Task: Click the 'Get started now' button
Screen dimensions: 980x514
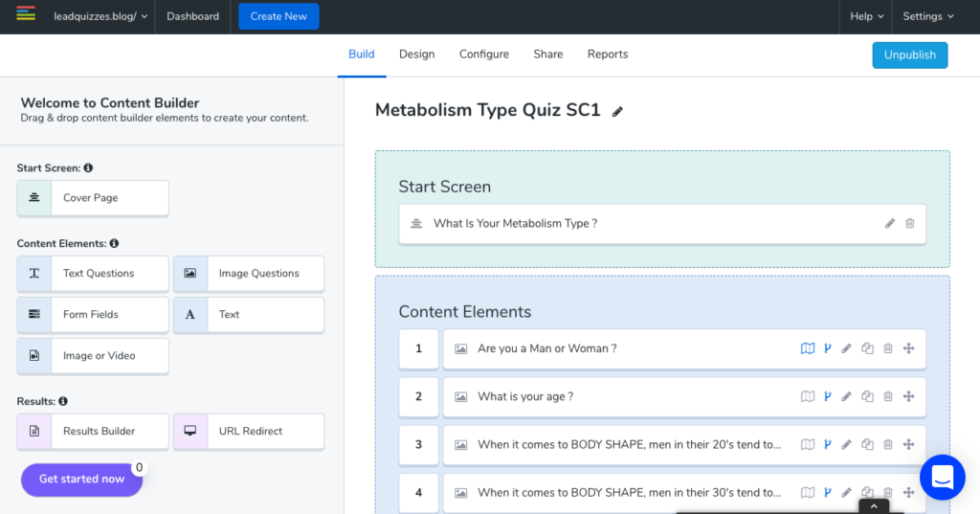Action: 81,479
